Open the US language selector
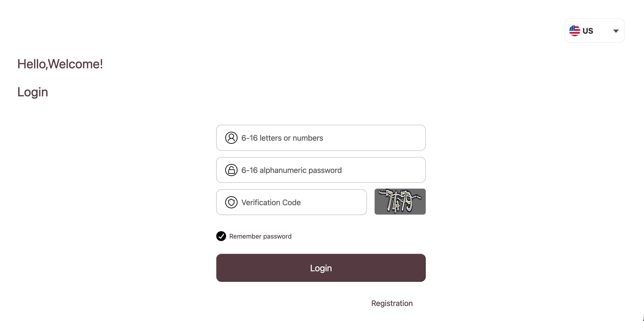This screenshot has width=644, height=321. point(594,31)
